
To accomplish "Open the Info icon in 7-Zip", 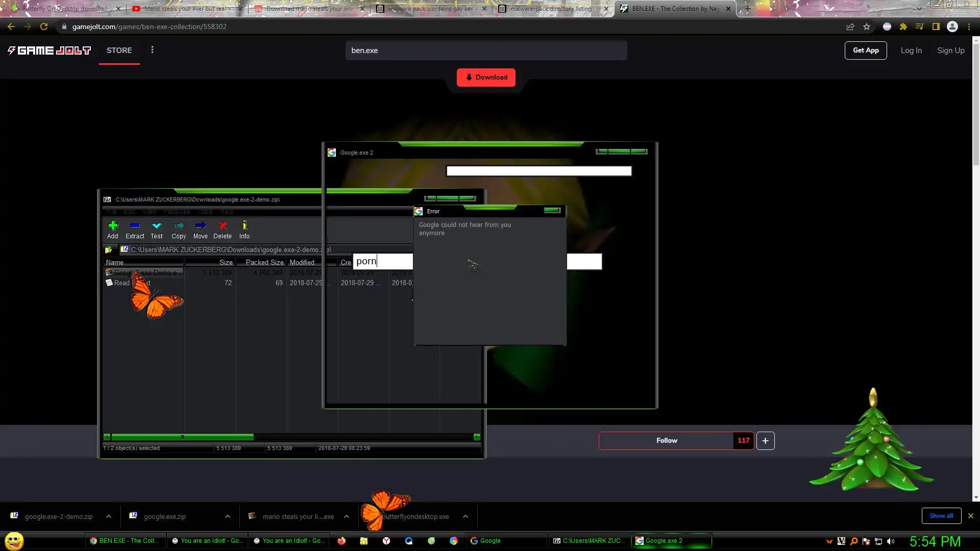I will coord(244,226).
